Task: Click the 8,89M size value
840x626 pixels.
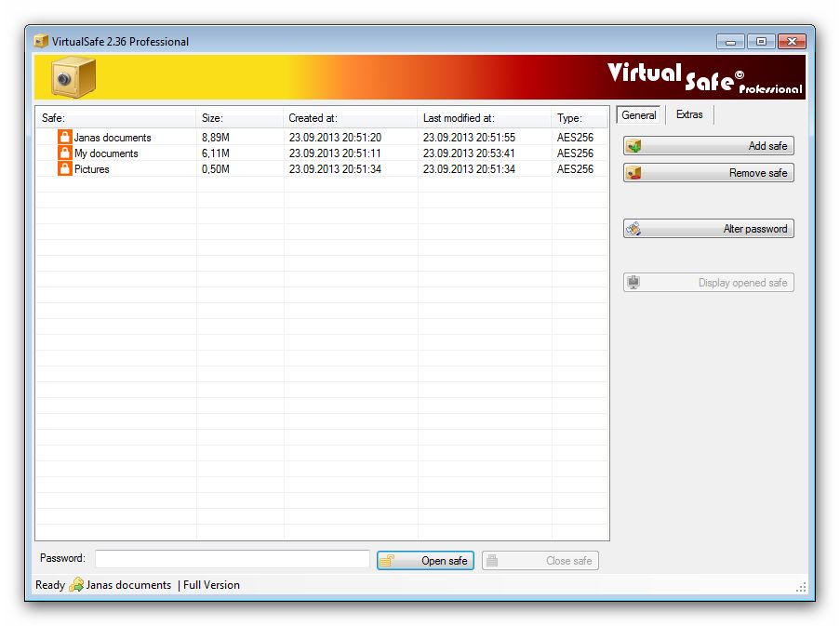Action: tap(216, 138)
